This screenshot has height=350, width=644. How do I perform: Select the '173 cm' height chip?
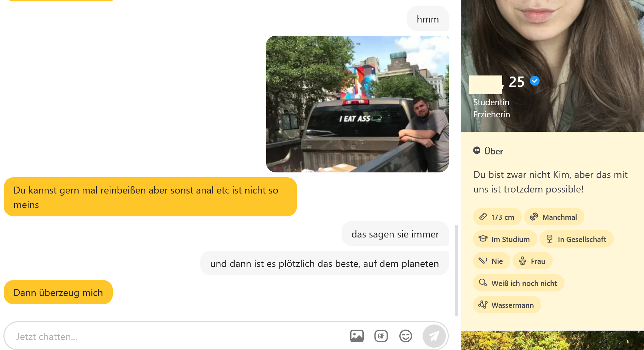point(497,217)
